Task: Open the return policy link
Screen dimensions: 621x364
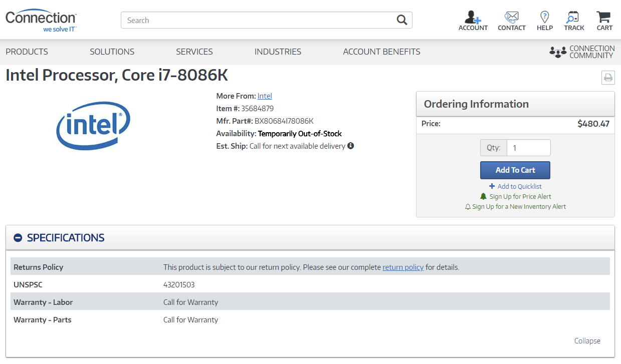Action: (402, 267)
